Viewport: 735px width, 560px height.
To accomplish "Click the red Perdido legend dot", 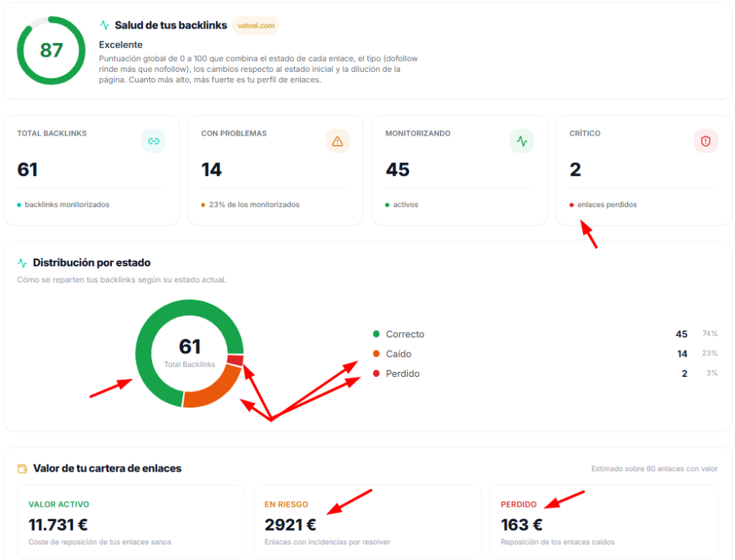I will point(376,373).
